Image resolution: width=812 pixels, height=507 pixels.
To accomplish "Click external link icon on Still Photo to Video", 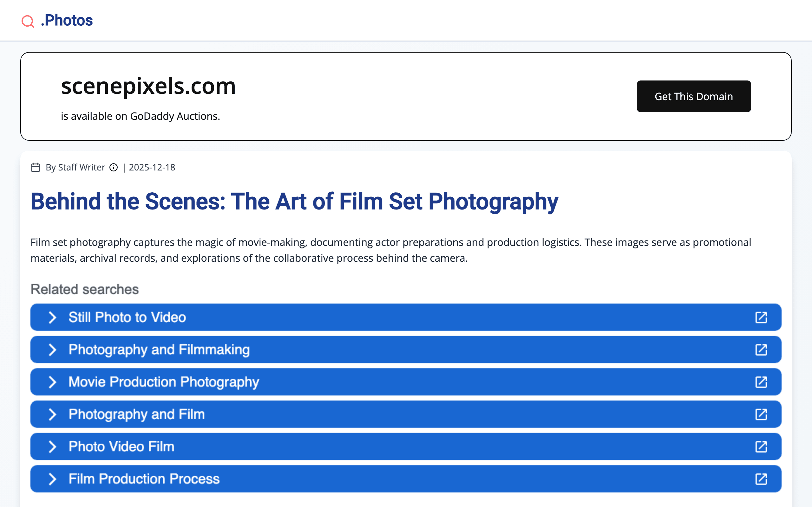I will coord(761,317).
